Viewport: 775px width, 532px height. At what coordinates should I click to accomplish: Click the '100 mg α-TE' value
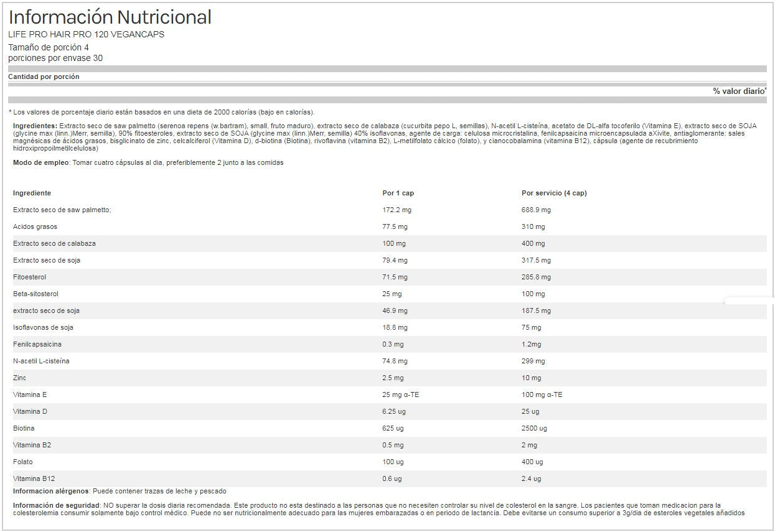pos(542,394)
